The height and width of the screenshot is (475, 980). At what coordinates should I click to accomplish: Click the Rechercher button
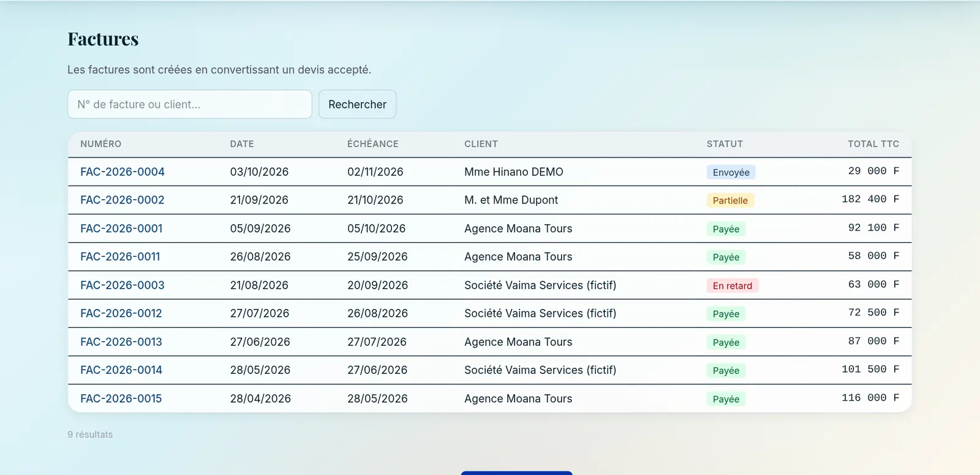(x=358, y=104)
